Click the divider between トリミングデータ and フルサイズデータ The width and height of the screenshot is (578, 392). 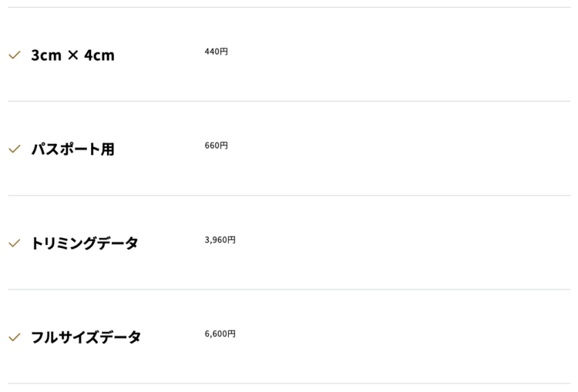(289, 290)
